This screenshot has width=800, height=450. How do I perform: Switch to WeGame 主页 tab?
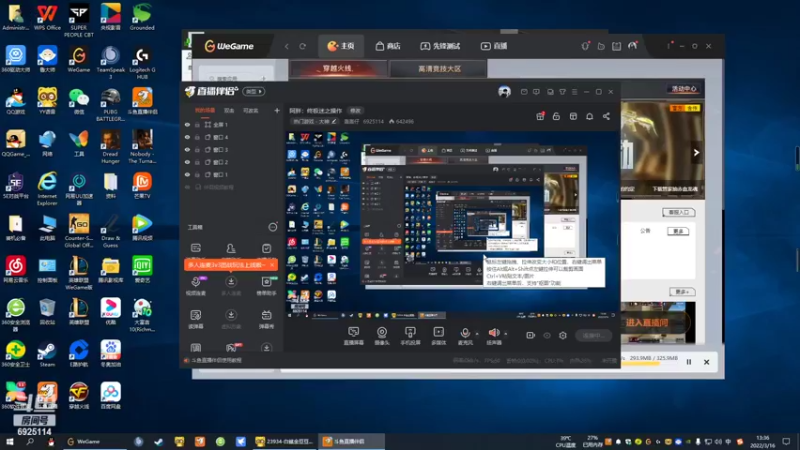tap(341, 46)
